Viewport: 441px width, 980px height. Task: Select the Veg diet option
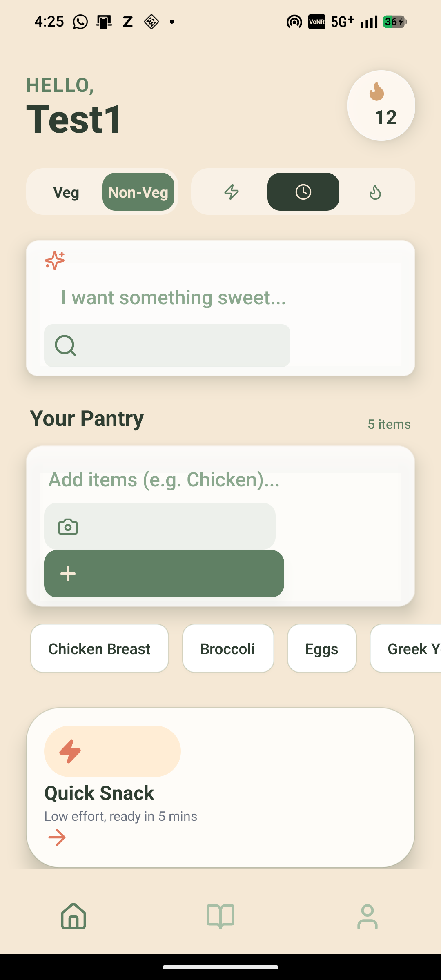pos(66,192)
